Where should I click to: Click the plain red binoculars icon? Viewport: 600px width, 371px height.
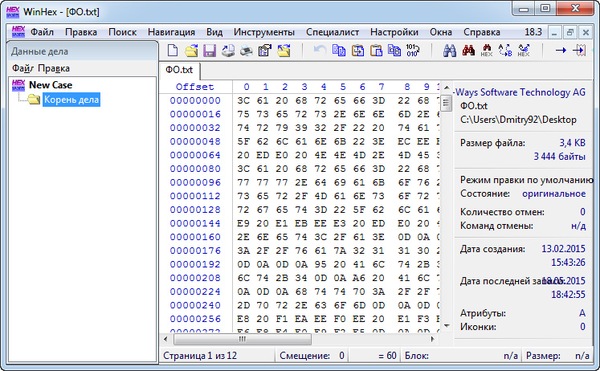pos(468,50)
